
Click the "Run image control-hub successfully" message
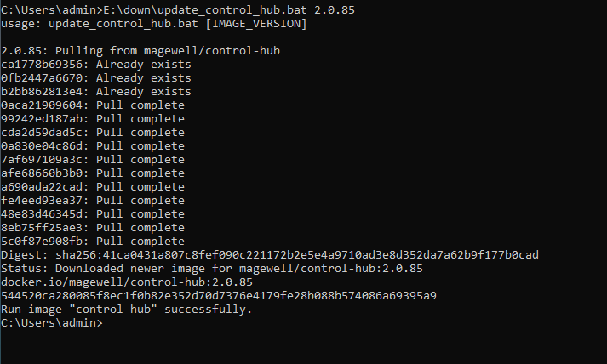coord(127,310)
